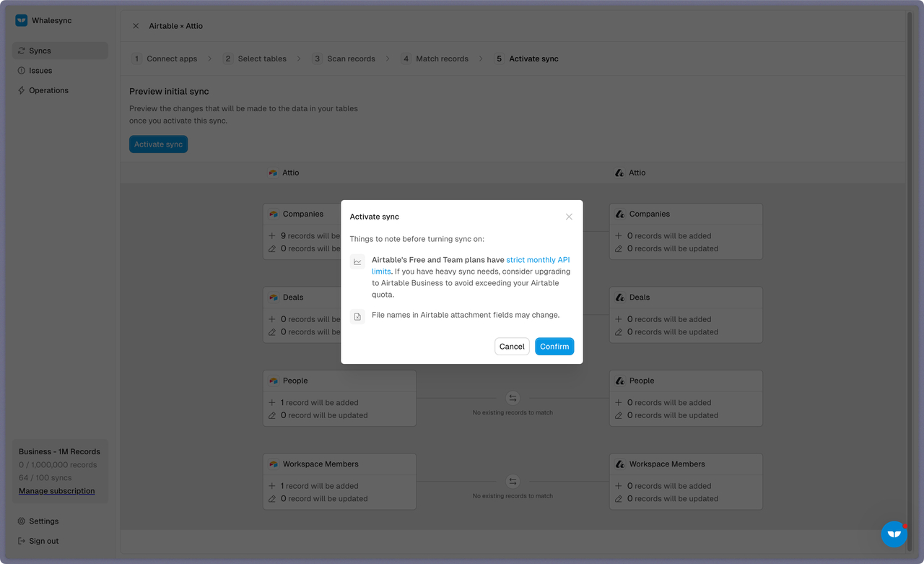Screen dimensions: 924x564
Task: Click the Airtable icon on left Deals card
Action: coord(274,298)
